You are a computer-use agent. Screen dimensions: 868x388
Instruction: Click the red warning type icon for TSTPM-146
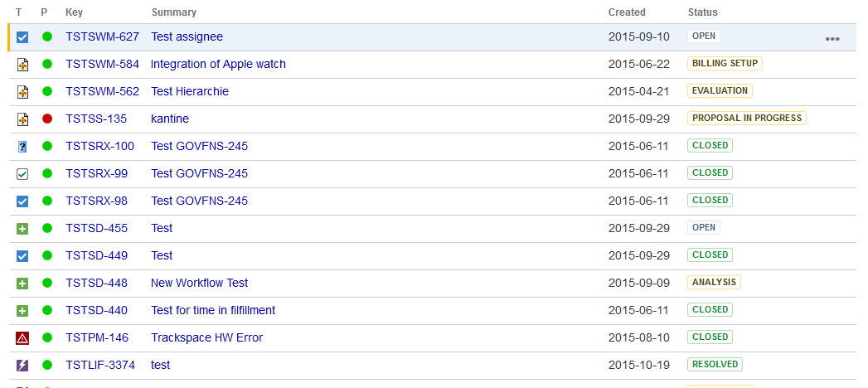click(22, 338)
